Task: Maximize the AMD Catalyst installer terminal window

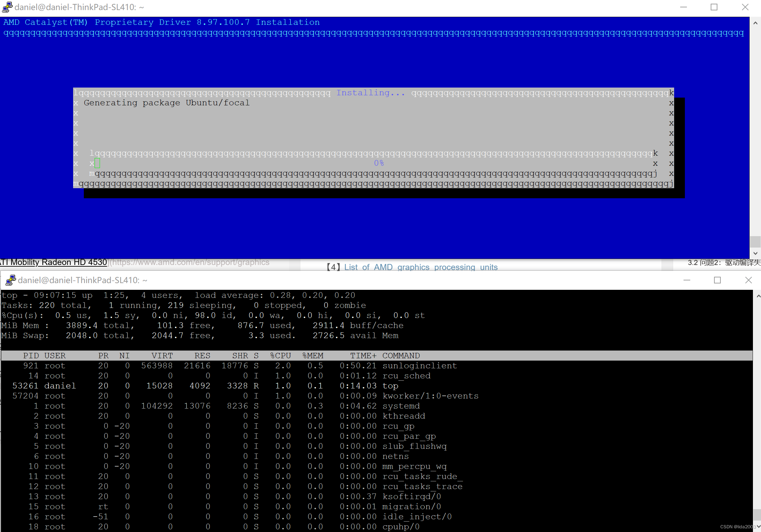Action: (x=714, y=7)
